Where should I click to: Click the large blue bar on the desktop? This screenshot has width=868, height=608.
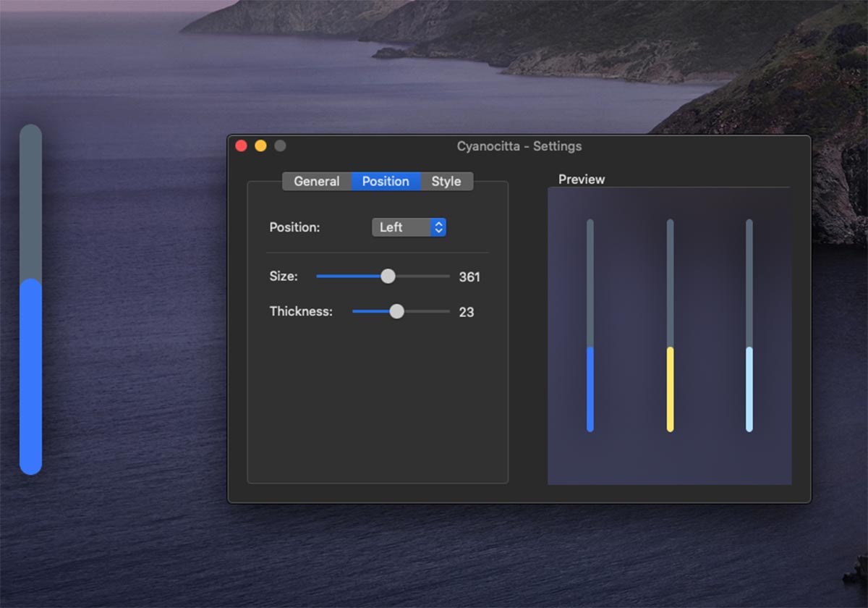(x=30, y=300)
